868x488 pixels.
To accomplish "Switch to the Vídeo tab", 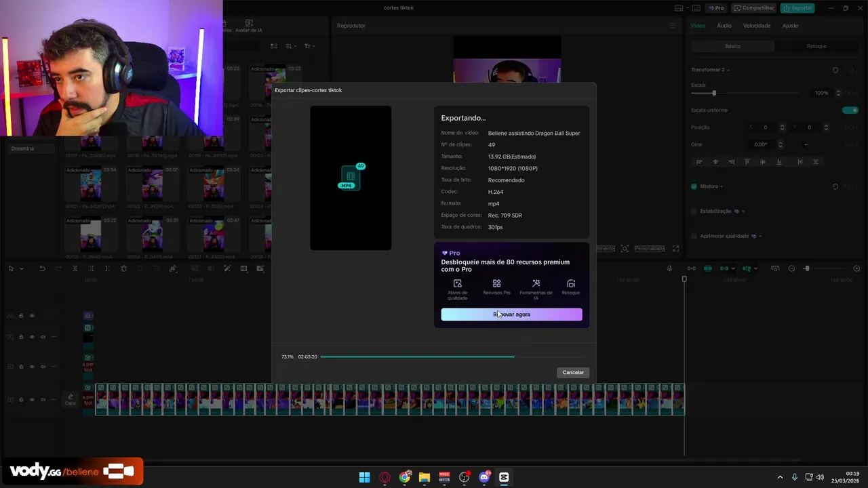I will (698, 26).
